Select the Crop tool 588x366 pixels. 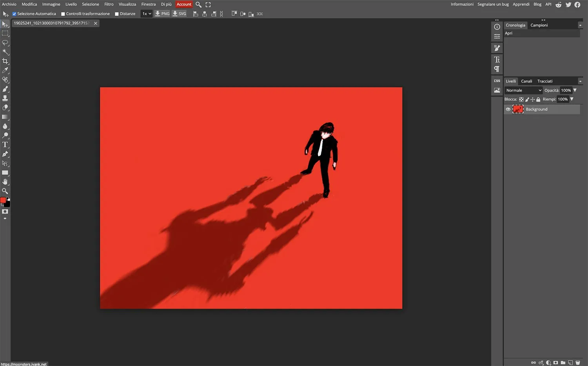click(x=5, y=61)
